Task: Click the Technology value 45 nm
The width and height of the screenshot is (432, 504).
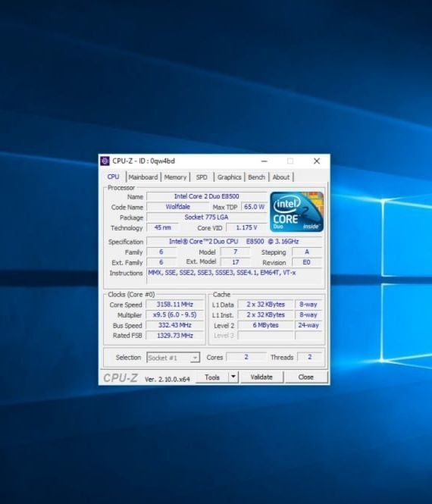Action: click(163, 227)
